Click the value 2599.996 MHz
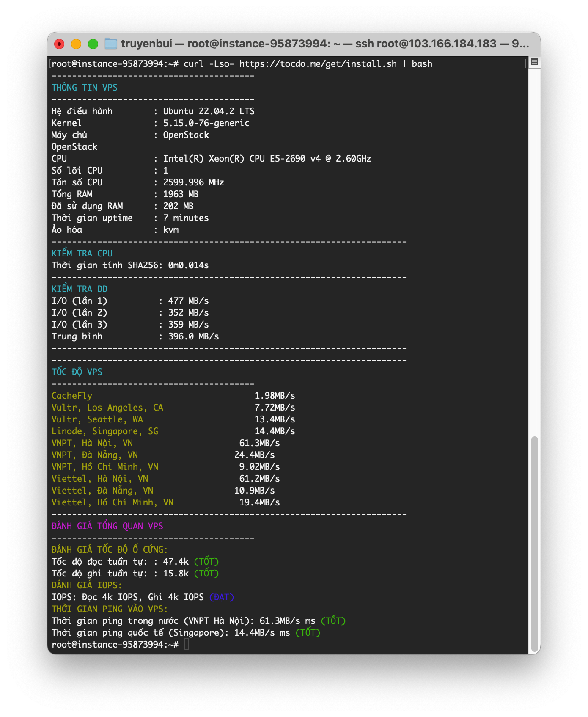The image size is (588, 717). 194,182
